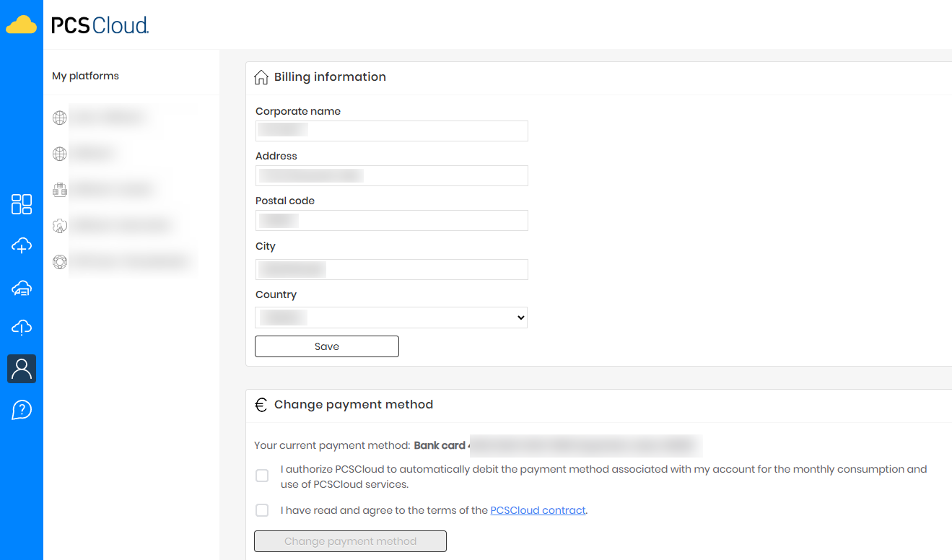The height and width of the screenshot is (560, 952).
Task: Click the house icon beside Billing information
Action: click(x=261, y=77)
